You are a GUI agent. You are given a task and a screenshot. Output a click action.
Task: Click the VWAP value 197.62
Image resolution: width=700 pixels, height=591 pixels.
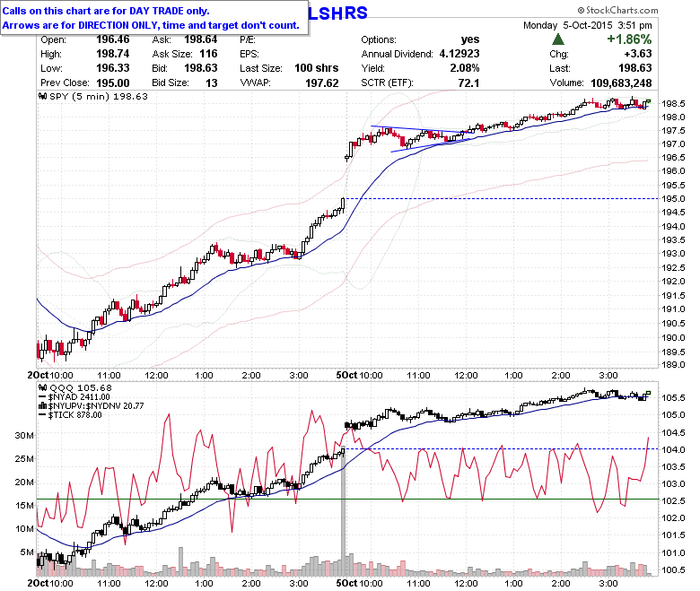tap(322, 83)
